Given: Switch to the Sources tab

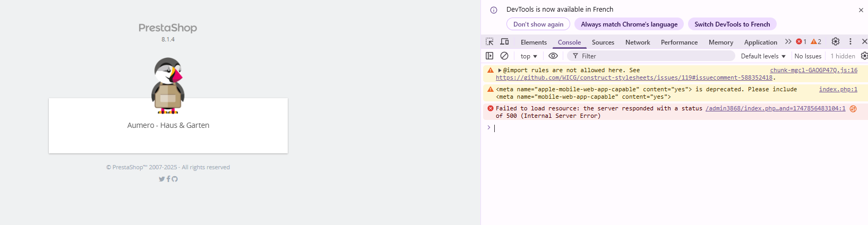Looking at the screenshot, I should [603, 42].
